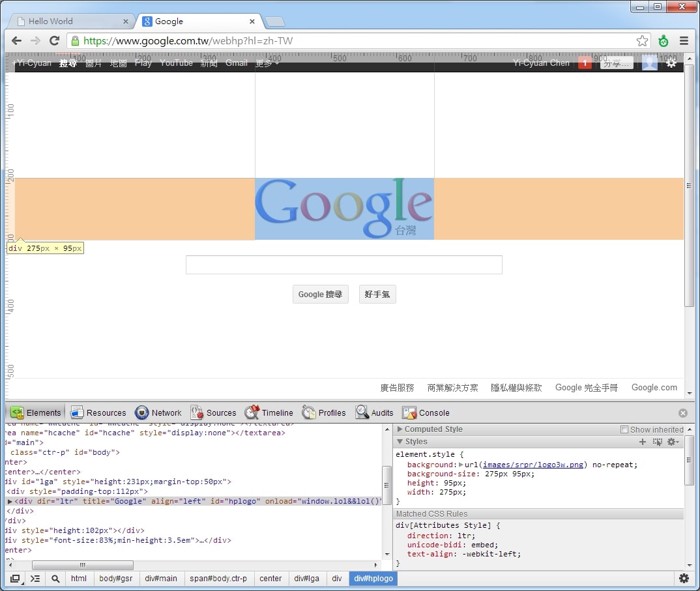Open the Timeline panel
The image size is (700, 591).
tap(269, 412)
